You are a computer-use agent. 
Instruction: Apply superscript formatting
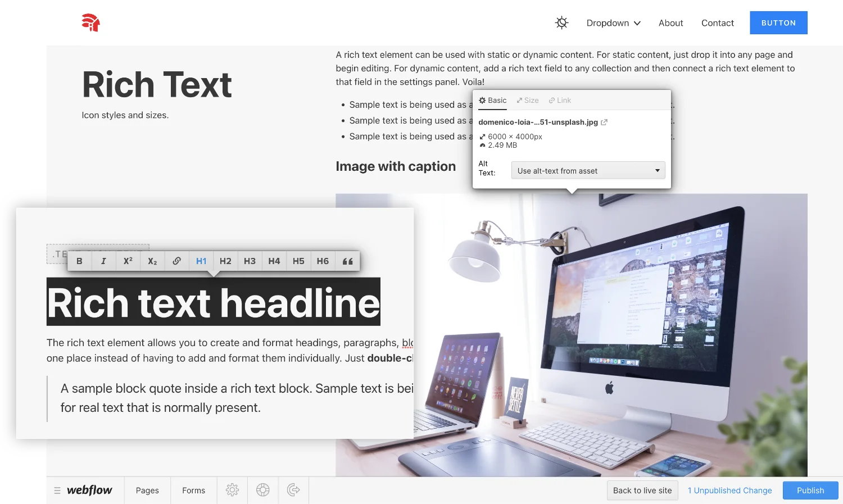pos(128,261)
